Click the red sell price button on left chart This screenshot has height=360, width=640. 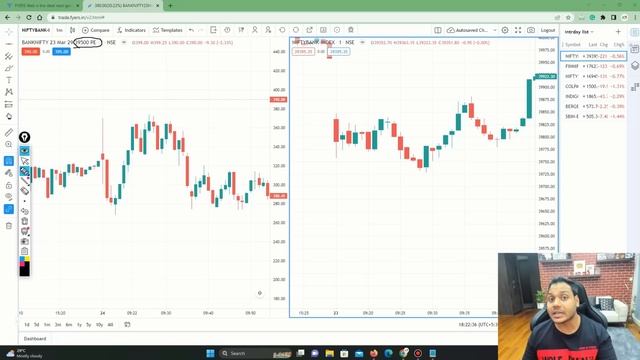tap(31, 51)
